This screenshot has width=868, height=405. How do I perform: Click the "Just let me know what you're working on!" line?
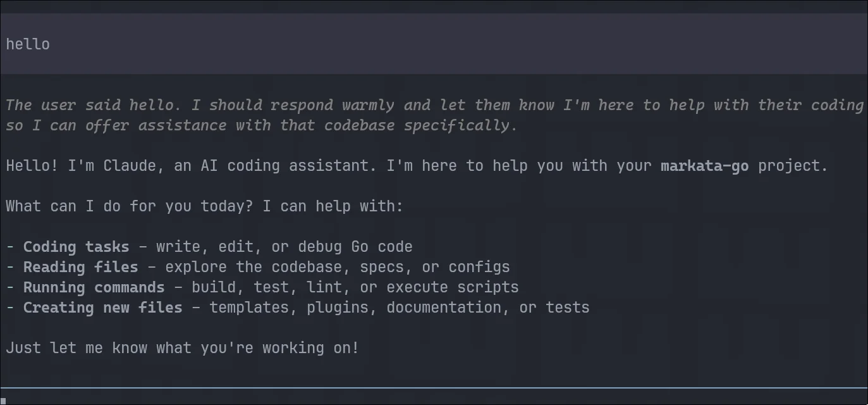coord(182,348)
